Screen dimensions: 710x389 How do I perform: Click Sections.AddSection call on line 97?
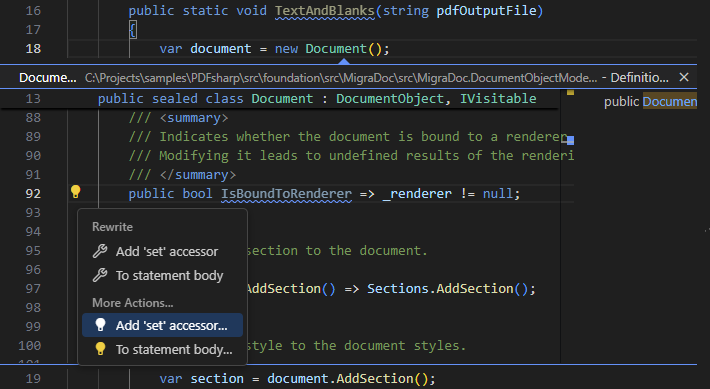click(x=448, y=288)
